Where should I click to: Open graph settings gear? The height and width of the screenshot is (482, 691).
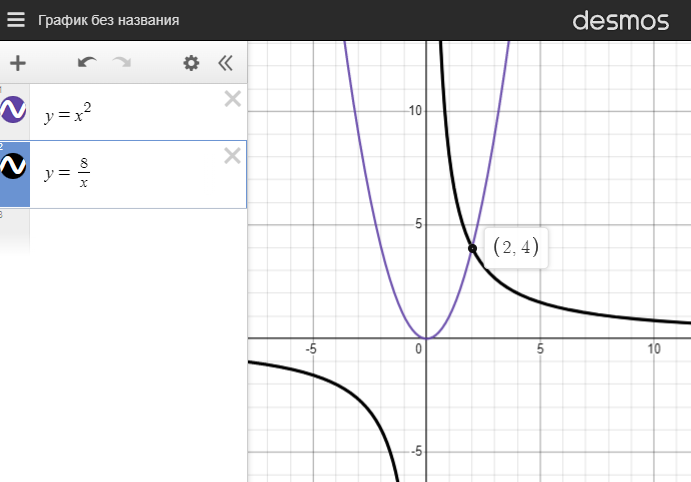click(x=191, y=63)
